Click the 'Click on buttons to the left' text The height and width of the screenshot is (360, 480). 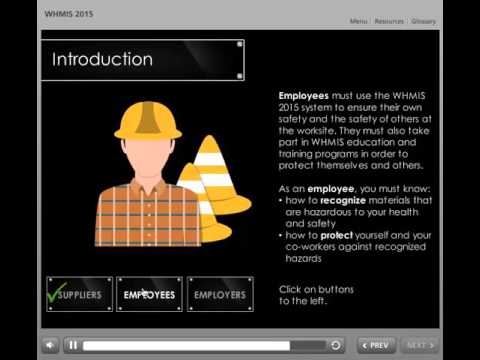click(316, 295)
